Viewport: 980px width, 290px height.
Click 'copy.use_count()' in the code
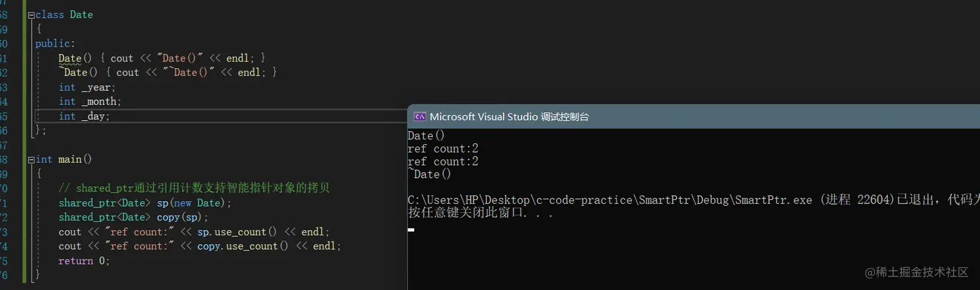tap(243, 246)
